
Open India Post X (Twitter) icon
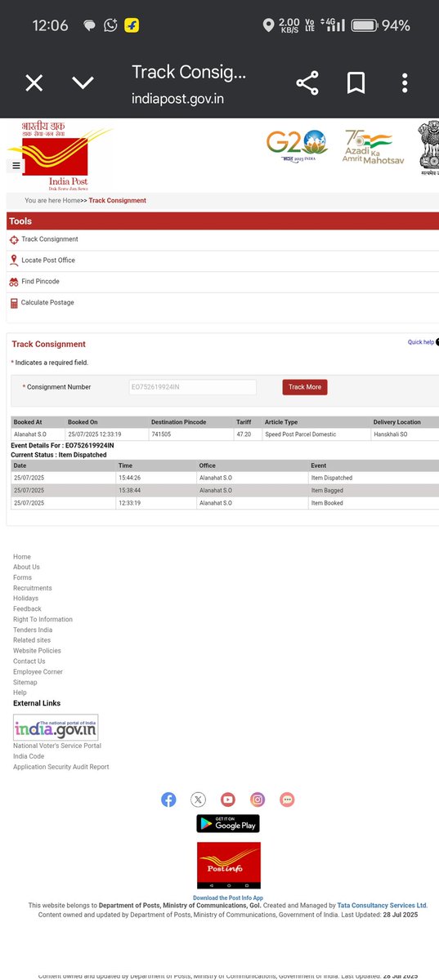tap(198, 800)
